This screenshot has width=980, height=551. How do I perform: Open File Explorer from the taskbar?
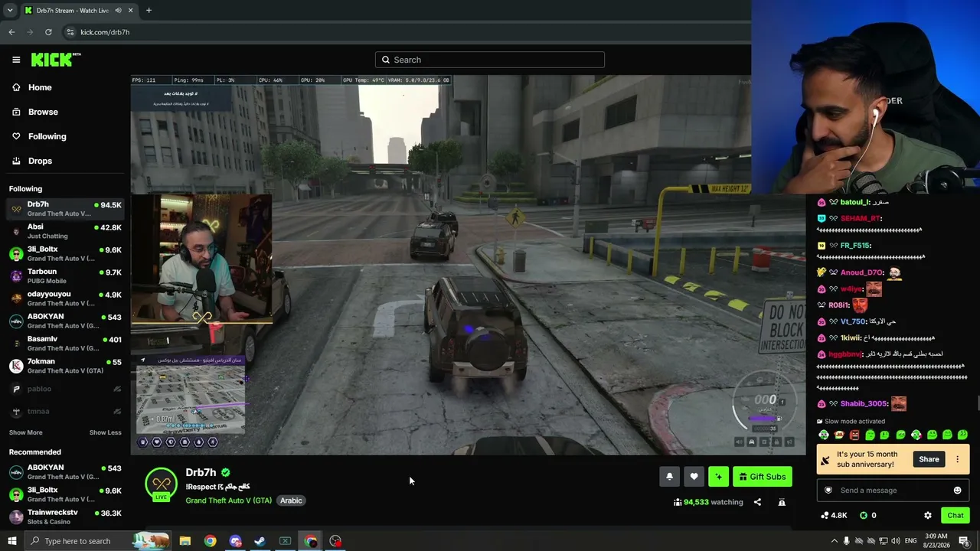pyautogui.click(x=185, y=541)
